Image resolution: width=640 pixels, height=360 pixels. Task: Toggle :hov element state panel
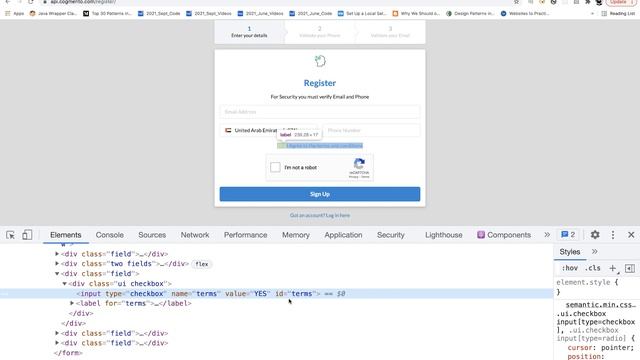569,268
